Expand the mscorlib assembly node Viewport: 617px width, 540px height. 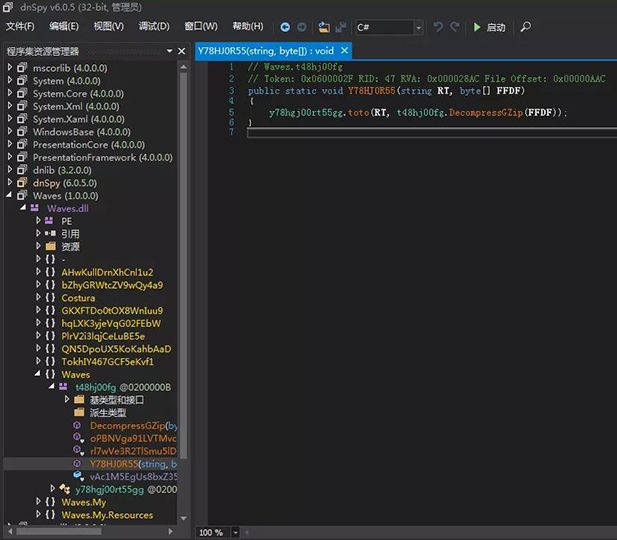(10, 67)
